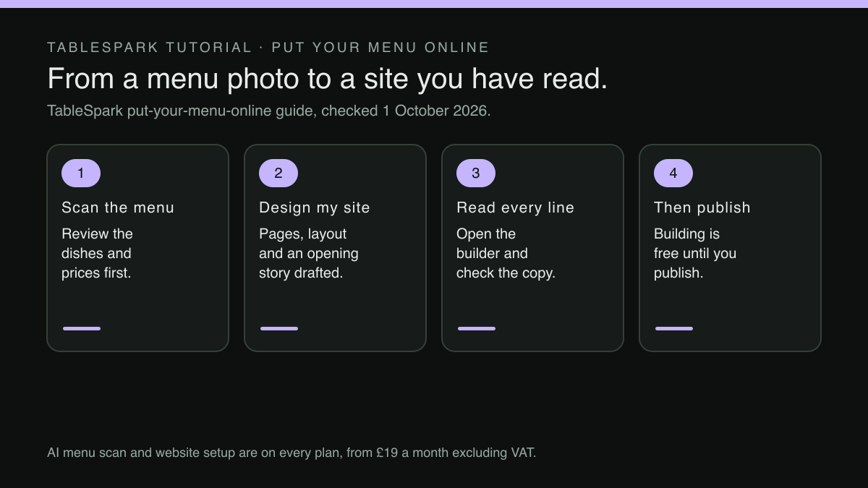Click 'Pages, layout and an opening story drafted.'

309,254
